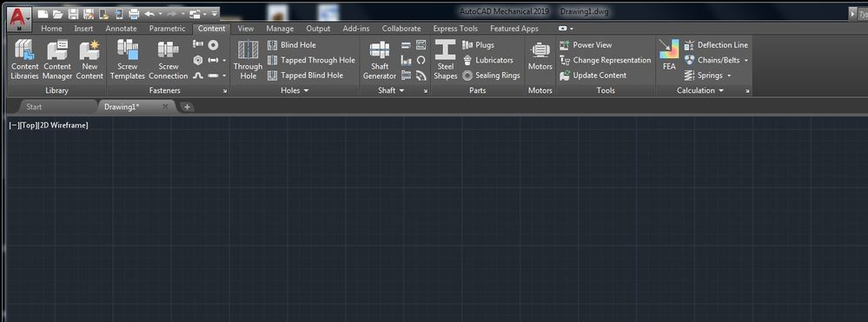The width and height of the screenshot is (868, 322).
Task: Switch to the Insert ribbon tab
Action: coord(83,29)
